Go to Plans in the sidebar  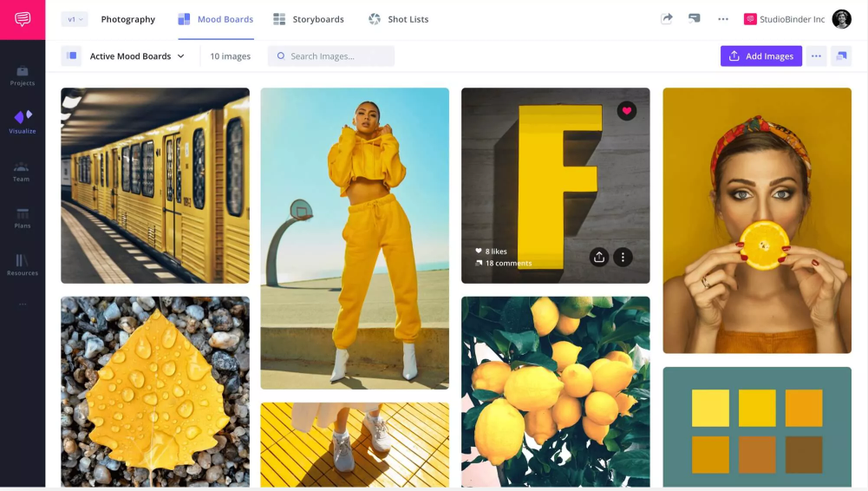(23, 218)
